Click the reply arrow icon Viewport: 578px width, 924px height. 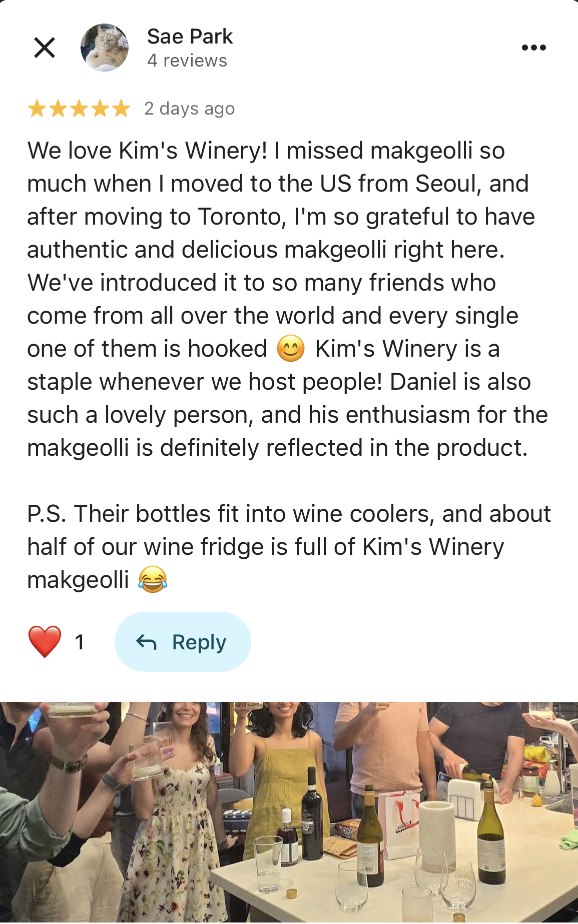[x=146, y=642]
